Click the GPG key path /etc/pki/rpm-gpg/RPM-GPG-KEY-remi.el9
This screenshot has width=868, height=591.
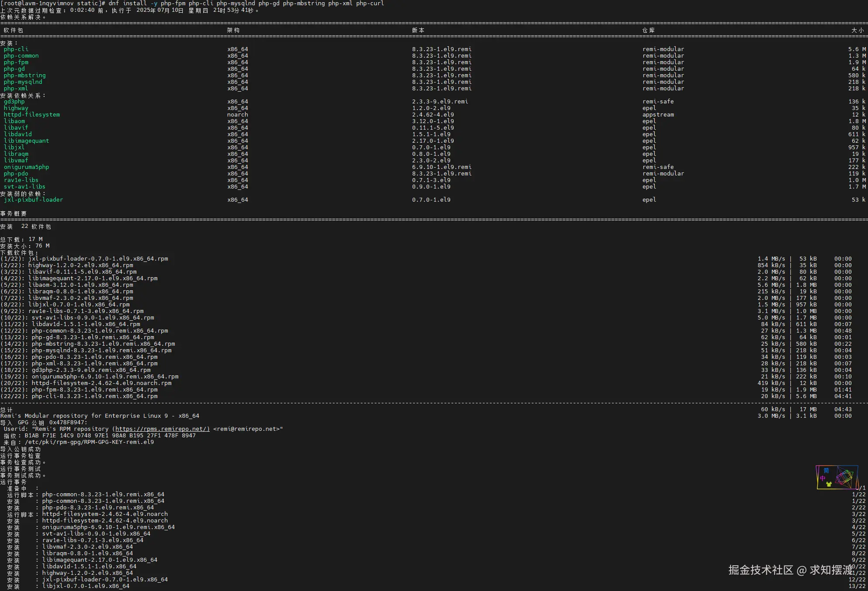(x=89, y=442)
